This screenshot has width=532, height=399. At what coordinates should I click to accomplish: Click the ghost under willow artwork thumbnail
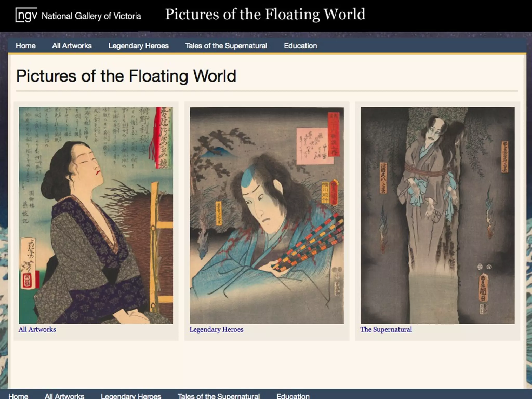[x=437, y=215]
